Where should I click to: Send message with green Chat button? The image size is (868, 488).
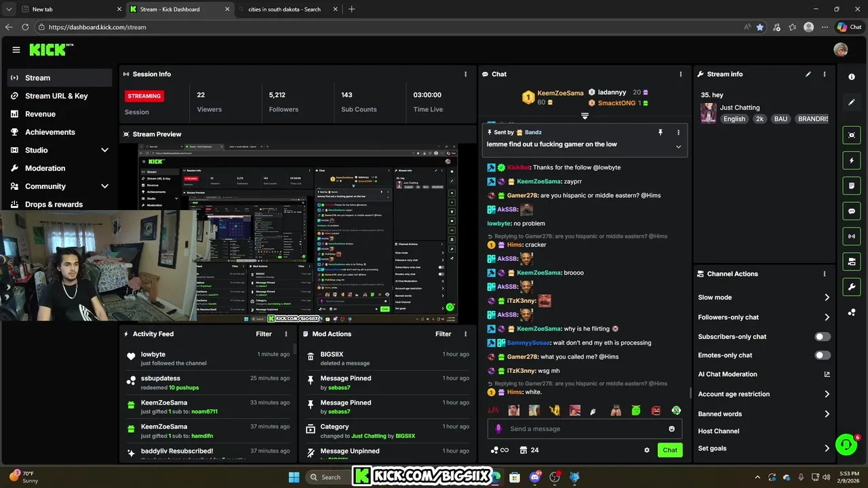tap(670, 450)
